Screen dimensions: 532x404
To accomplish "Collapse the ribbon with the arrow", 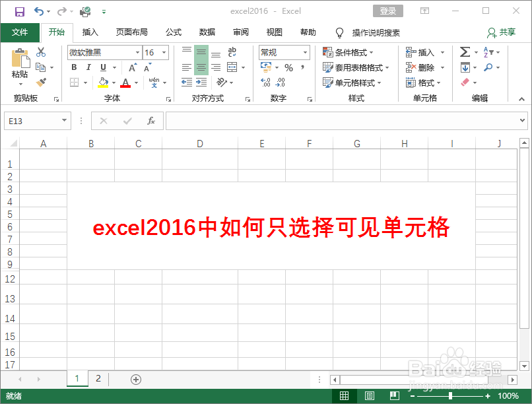I will pyautogui.click(x=521, y=99).
